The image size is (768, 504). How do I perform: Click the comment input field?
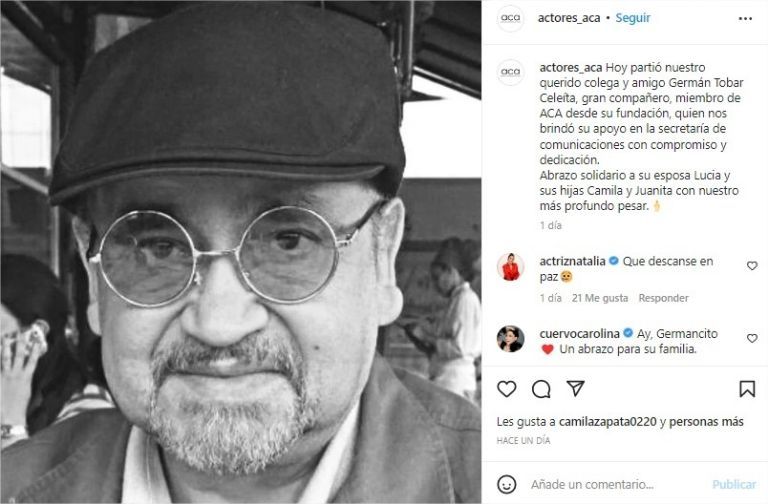615,484
